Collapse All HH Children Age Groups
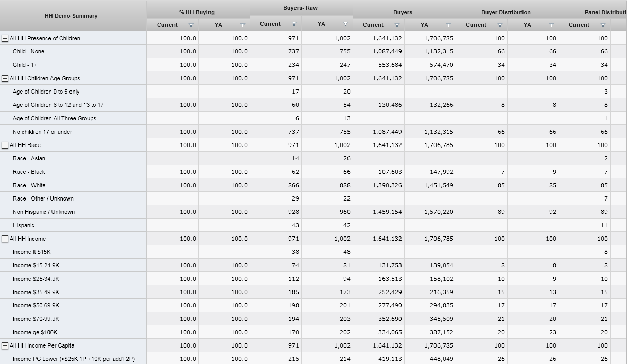627x364 pixels. (x=5, y=78)
